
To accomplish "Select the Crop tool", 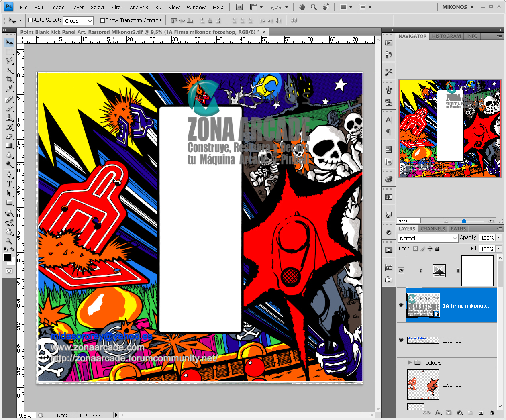I will 9,80.
